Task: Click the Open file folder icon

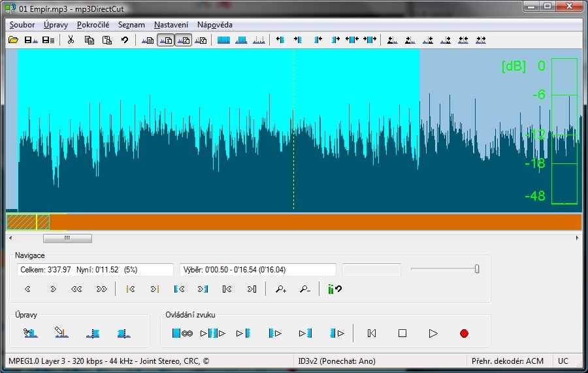Action: [12, 40]
